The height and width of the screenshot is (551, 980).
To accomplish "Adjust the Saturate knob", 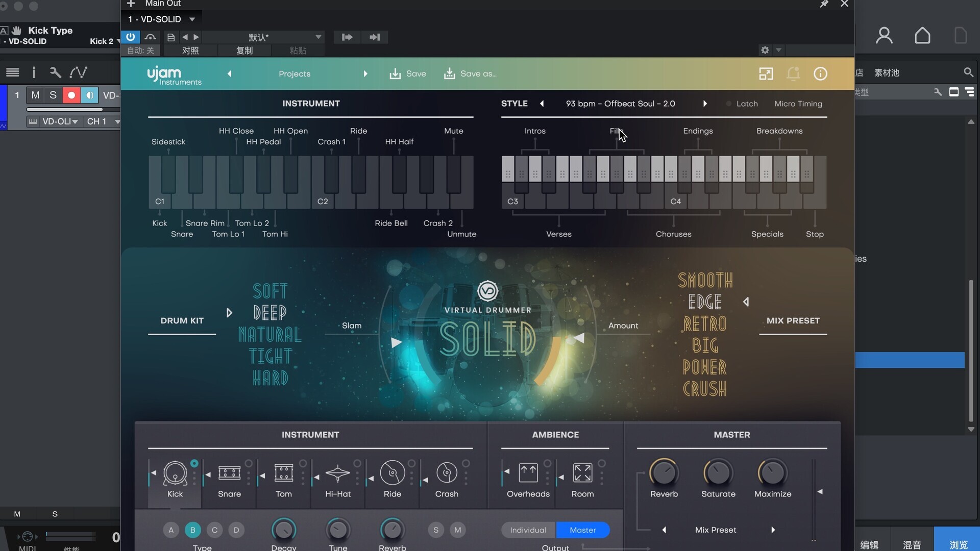I will coord(718,473).
